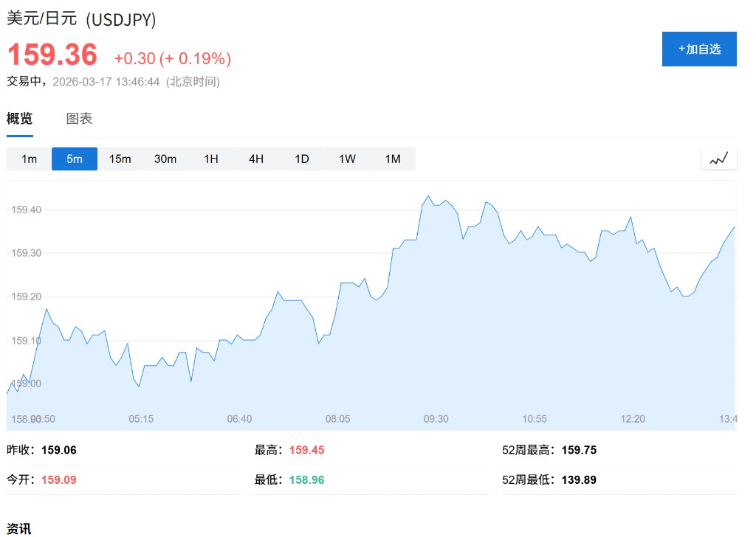Click the 08:05 time axis label

(338, 419)
